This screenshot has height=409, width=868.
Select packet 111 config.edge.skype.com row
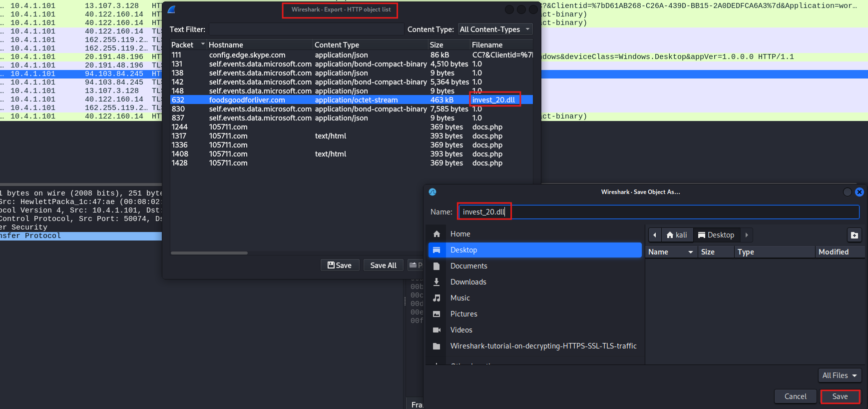[x=352, y=55]
